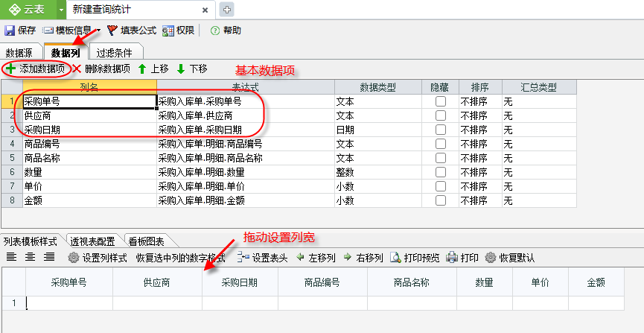Viewport: 644px width, 333px height.
Task: Click 数量 header in template preview
Action: (484, 282)
